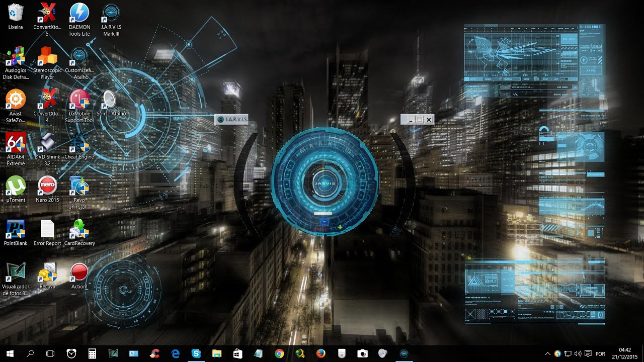Click the white input bar in JARVIS widget
644x362 pixels.
click(324, 214)
